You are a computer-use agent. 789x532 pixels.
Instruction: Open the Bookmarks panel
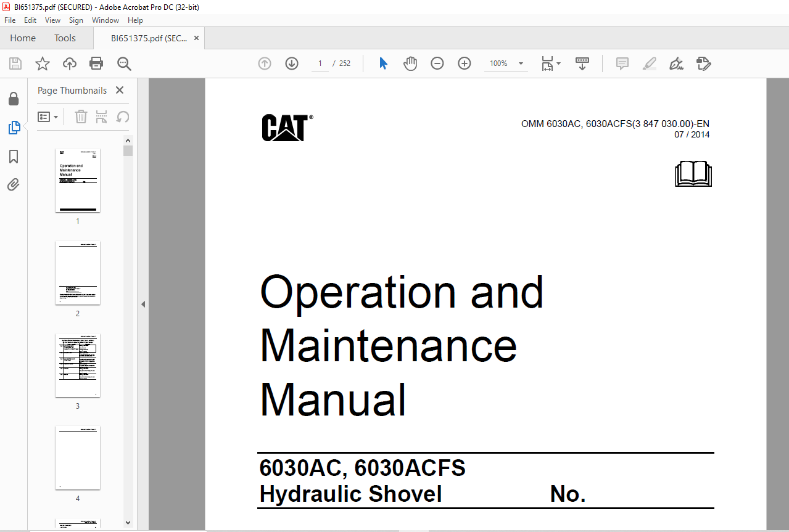coord(14,157)
